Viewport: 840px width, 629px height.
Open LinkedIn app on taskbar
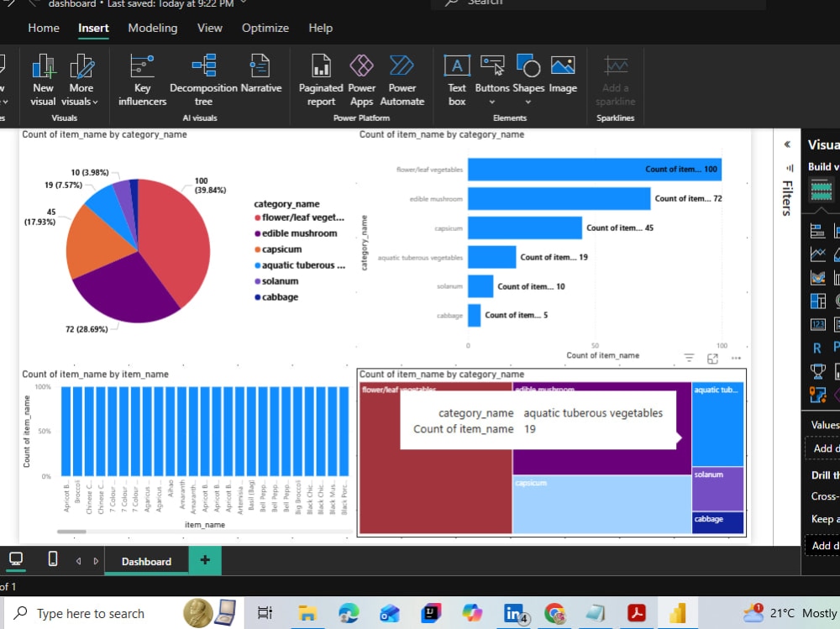[x=516, y=613]
